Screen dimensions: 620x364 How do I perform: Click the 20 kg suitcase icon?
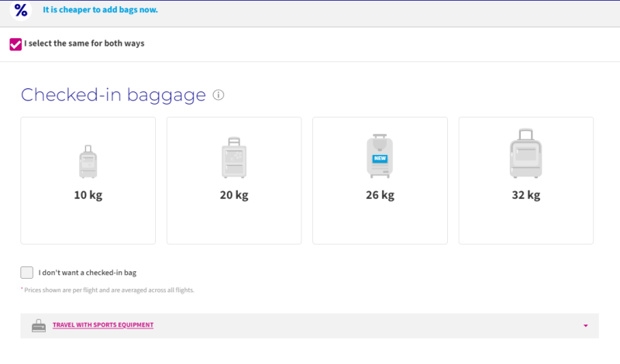[234, 158]
